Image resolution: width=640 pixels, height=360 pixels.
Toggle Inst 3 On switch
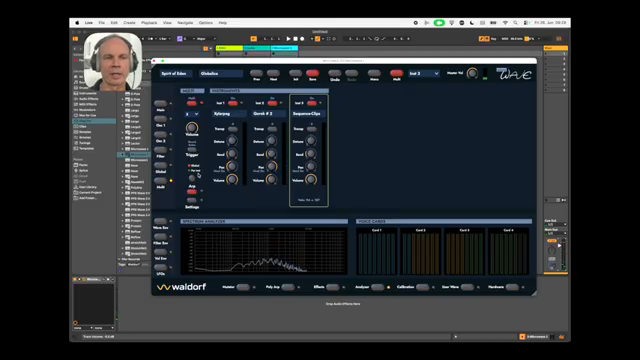click(312, 103)
